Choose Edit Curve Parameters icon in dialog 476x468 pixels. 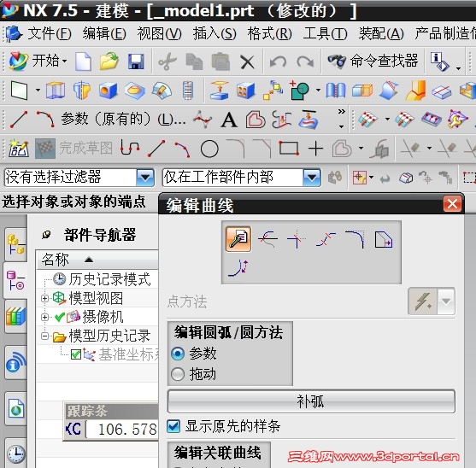[238, 239]
